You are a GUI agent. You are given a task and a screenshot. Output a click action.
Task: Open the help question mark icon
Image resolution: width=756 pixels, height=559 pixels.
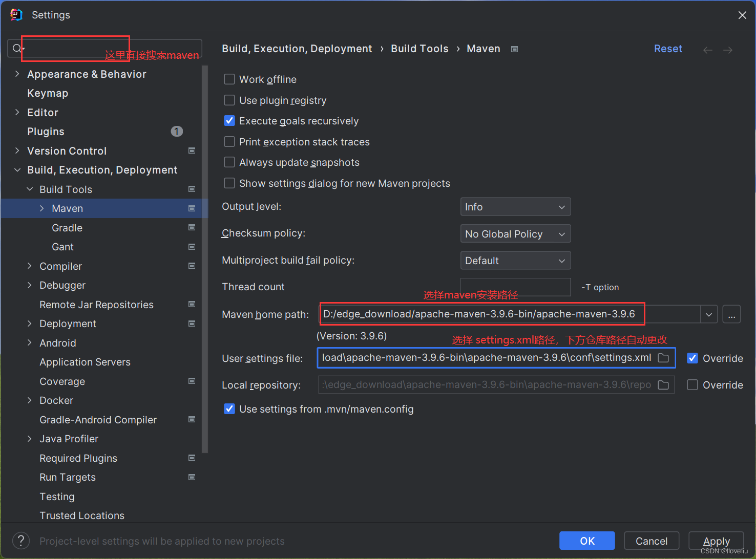tap(21, 541)
